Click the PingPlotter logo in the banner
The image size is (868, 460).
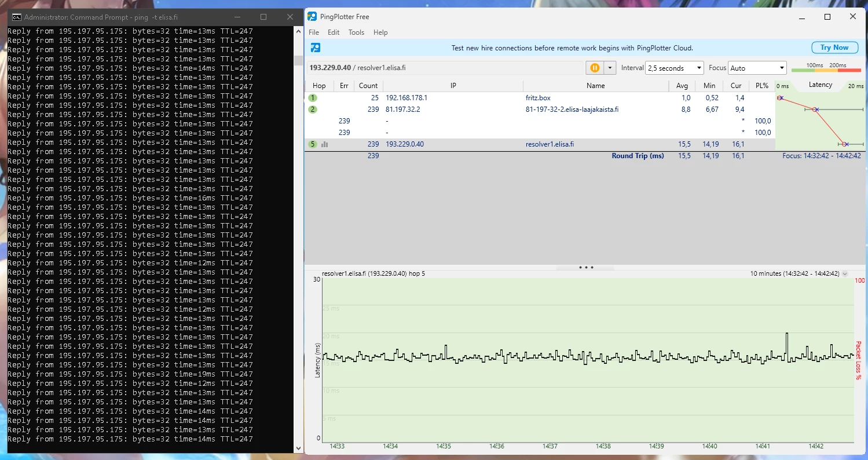316,48
